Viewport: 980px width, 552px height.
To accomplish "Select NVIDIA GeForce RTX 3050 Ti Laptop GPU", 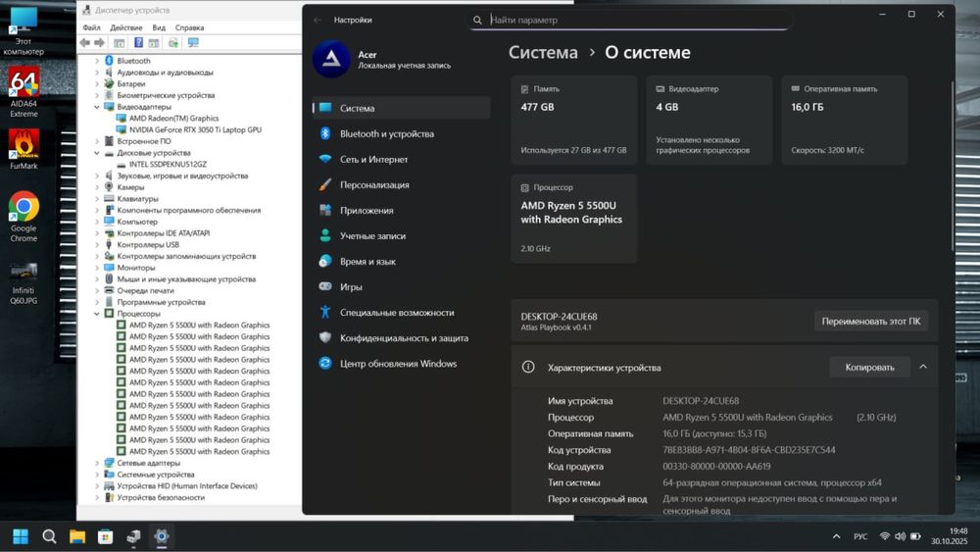I will tap(195, 130).
